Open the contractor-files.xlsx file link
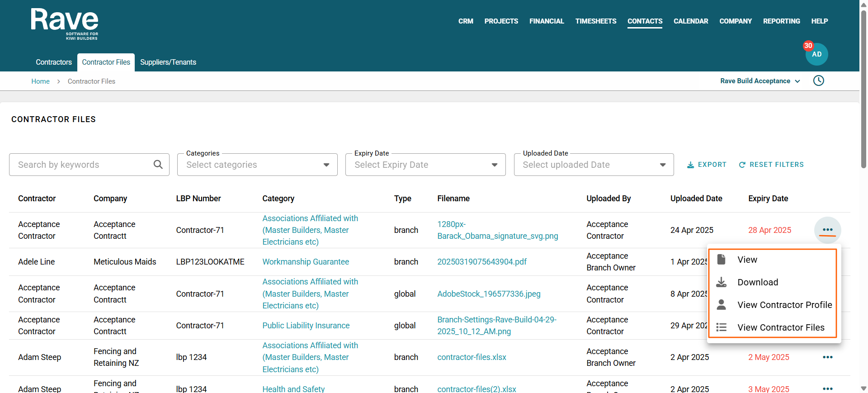This screenshot has width=868, height=393. [x=472, y=357]
